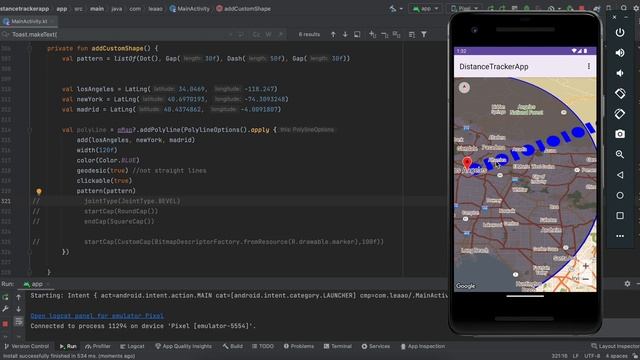Fold the apply block at line 214
640x360 pixels.
[x=29, y=130]
